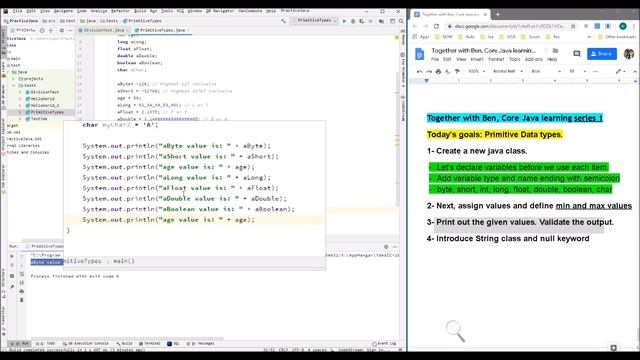Open zoom level dropdown in Docs
The image size is (640, 360).
(x=477, y=71)
